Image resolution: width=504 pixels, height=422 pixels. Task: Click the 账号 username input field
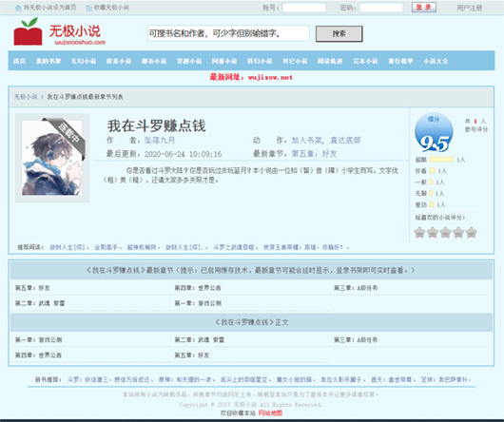point(304,8)
